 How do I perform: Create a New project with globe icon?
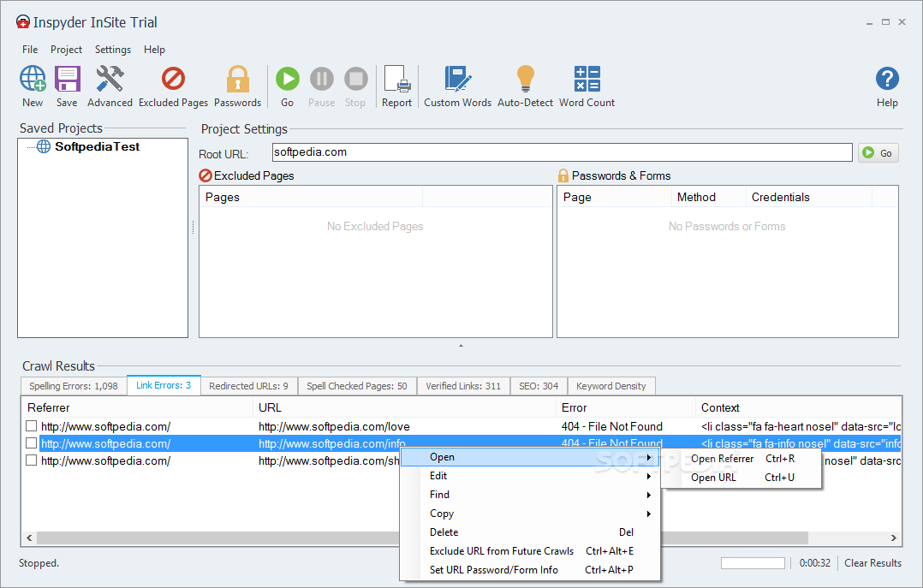(x=33, y=86)
